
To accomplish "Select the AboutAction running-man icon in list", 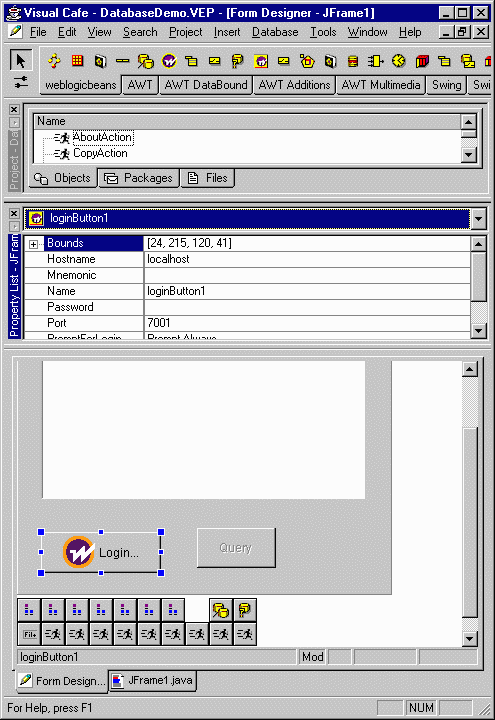I will click(x=62, y=137).
